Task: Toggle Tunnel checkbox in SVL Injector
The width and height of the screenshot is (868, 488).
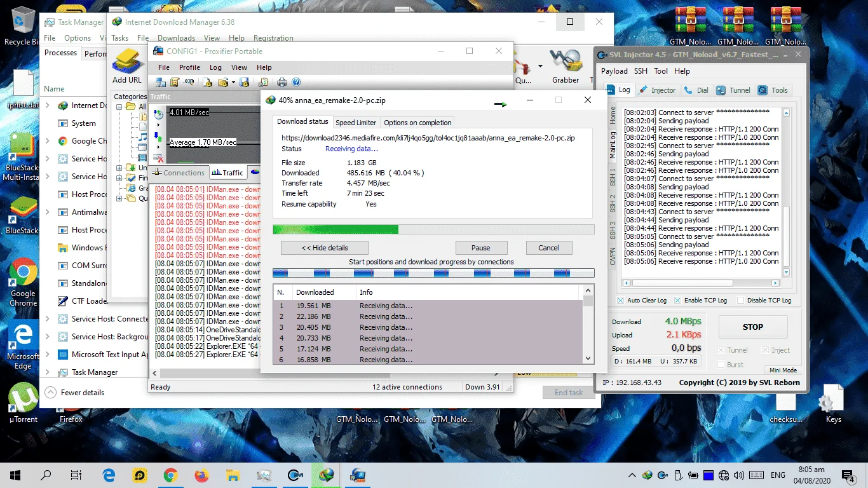Action: coord(720,350)
